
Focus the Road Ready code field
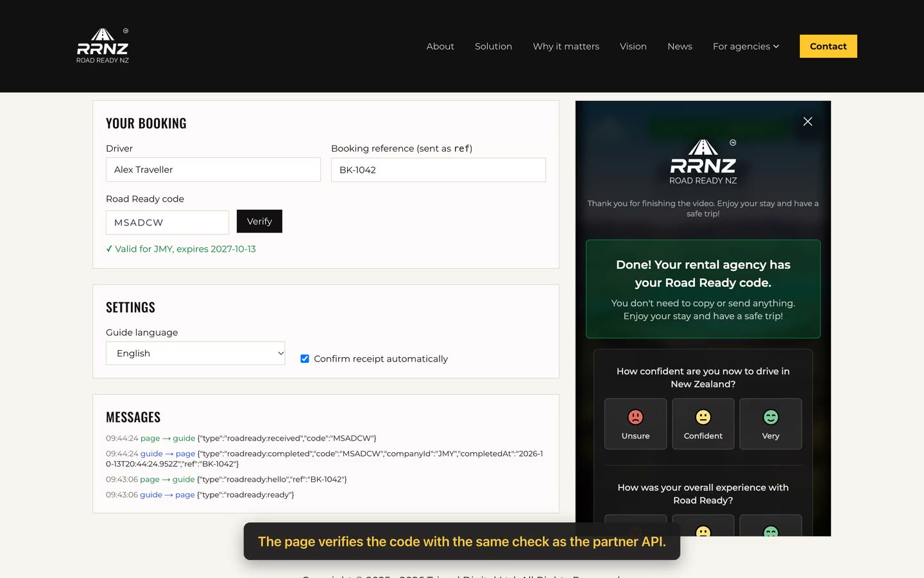tap(167, 222)
